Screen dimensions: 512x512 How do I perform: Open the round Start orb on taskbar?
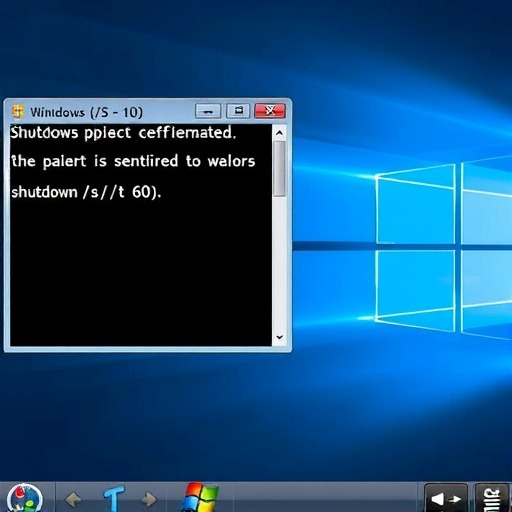tap(25, 498)
